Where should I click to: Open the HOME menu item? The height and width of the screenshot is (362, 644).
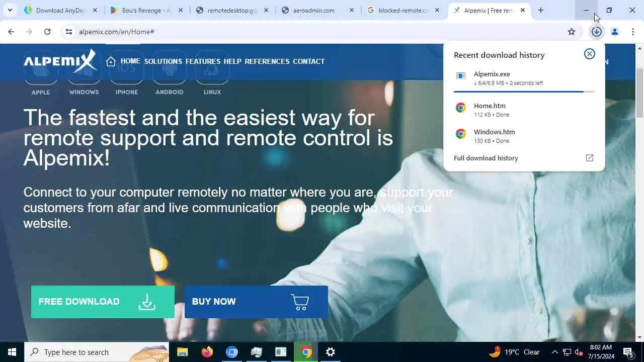130,61
